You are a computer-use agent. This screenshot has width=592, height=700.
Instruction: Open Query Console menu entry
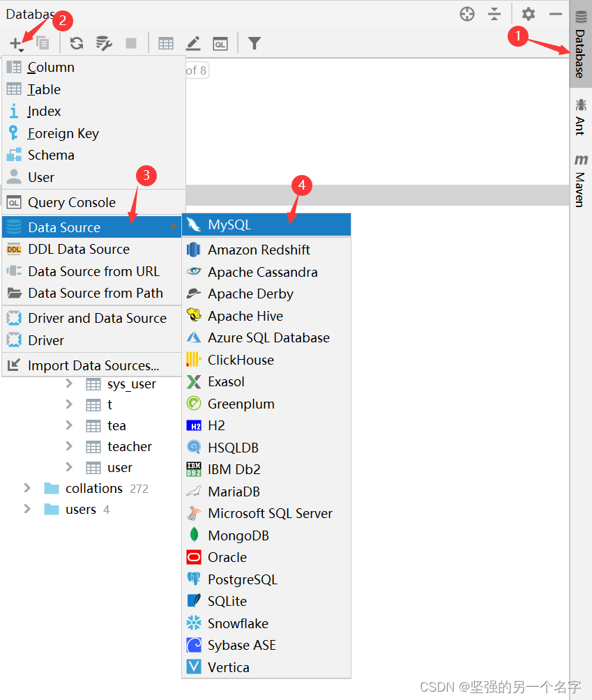(93, 203)
